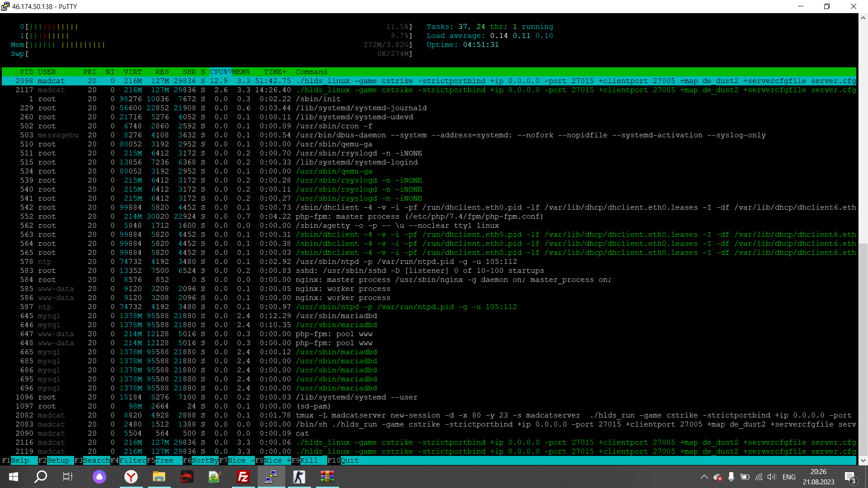Click the battery tray icon
Screen dimensions: 868x488
[745, 477]
